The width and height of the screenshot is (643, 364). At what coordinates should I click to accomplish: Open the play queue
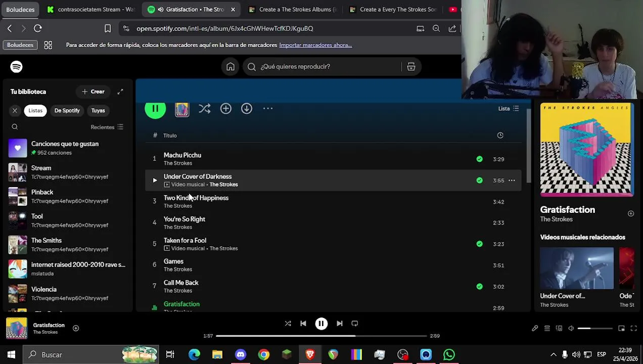point(547,329)
